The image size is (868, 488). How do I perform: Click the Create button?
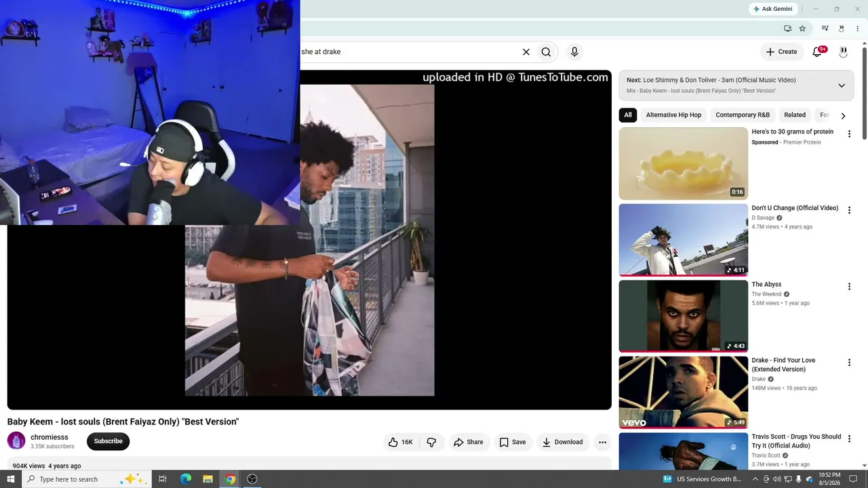(x=781, y=52)
